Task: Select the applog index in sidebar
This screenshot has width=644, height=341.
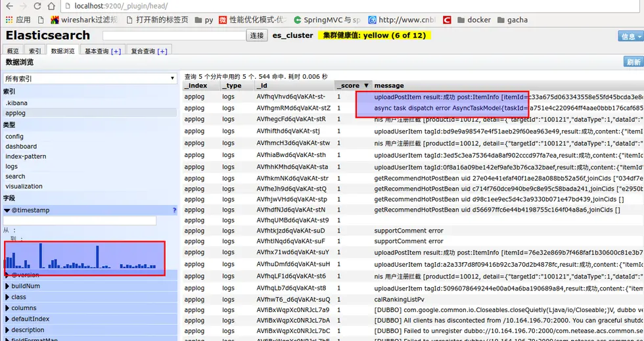Action: pos(90,113)
